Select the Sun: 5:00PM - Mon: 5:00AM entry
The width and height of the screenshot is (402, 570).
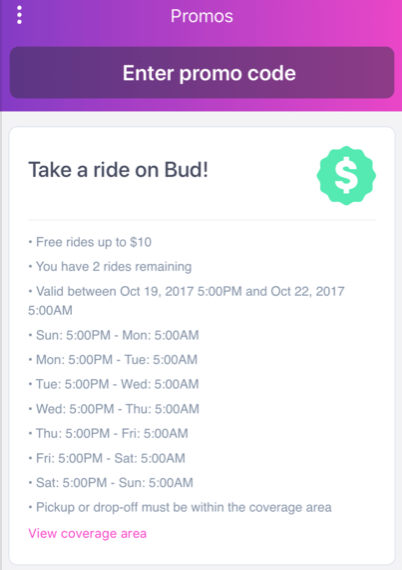point(113,335)
